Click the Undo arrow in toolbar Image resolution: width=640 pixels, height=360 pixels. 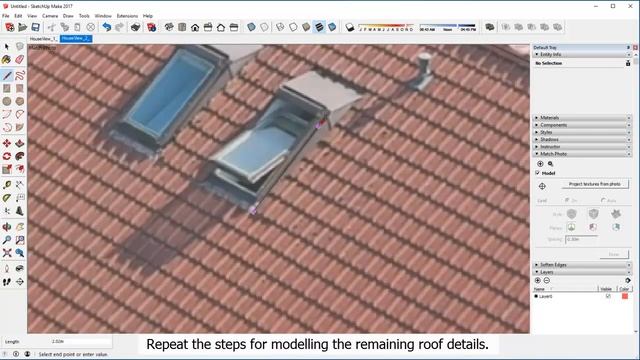click(107, 27)
